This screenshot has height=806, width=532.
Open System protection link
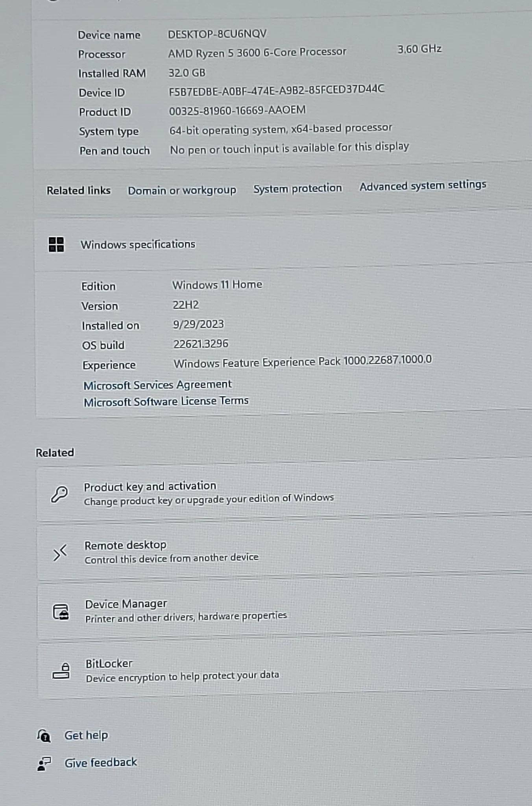click(x=297, y=189)
